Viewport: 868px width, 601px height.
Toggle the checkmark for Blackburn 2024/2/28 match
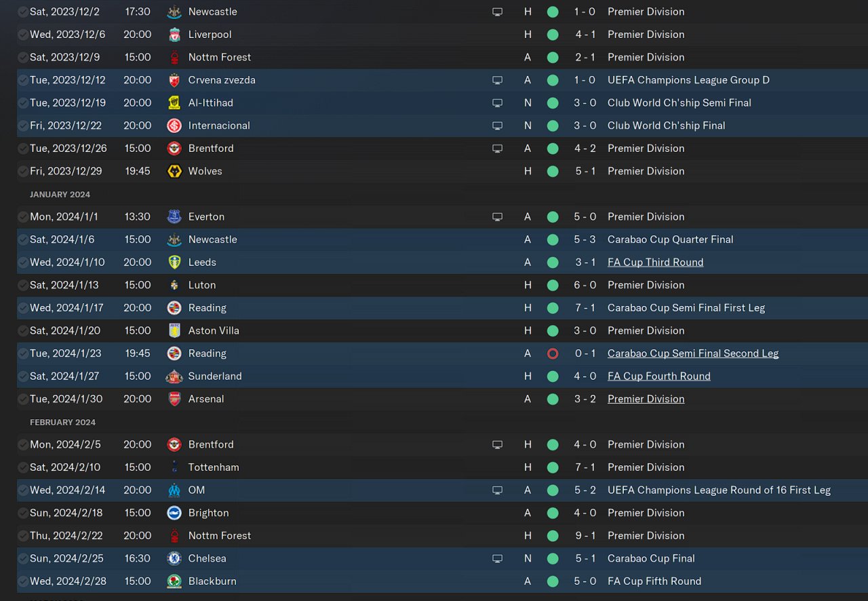(x=23, y=581)
